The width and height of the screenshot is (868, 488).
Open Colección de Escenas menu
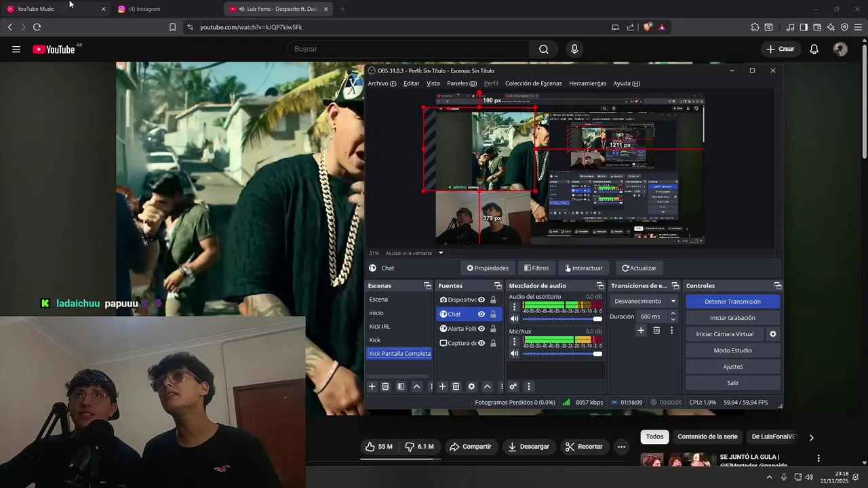point(534,83)
